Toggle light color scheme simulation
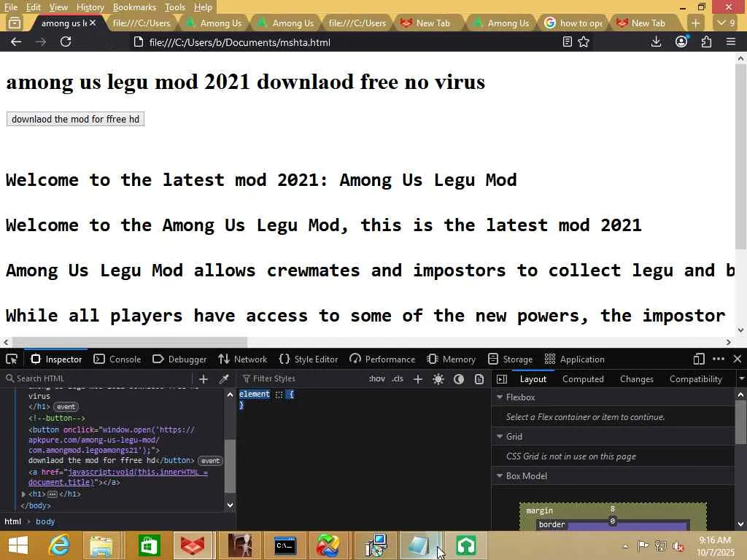 tap(438, 378)
